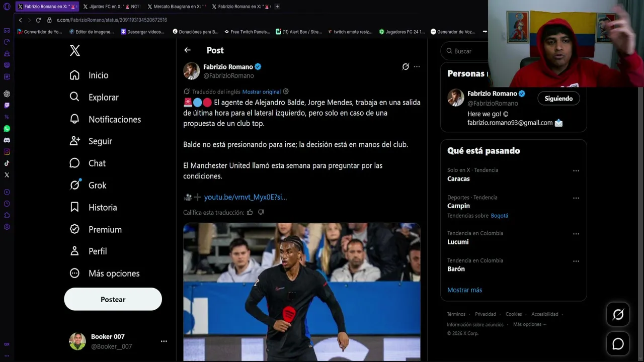Click the Mostrar original link
Screen dimensions: 644x362
tap(261, 92)
